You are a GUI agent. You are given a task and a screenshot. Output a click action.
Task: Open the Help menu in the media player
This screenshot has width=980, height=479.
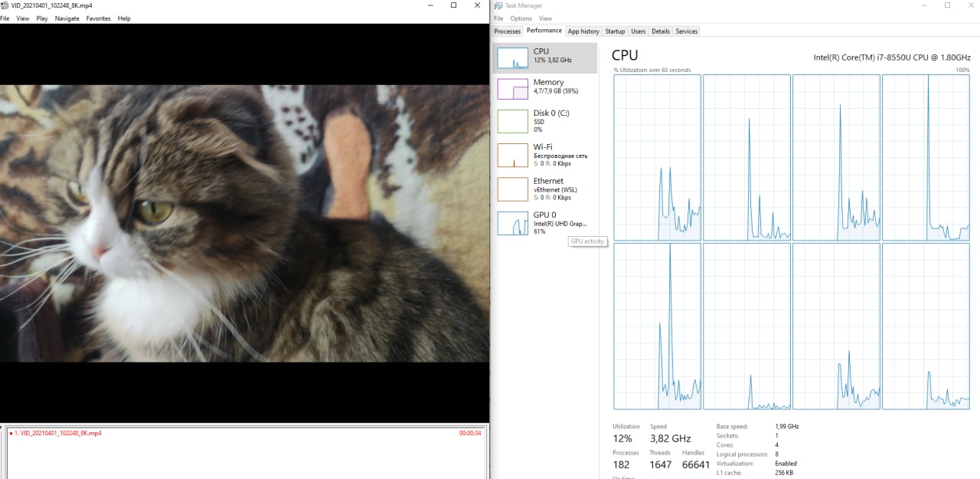click(x=124, y=18)
